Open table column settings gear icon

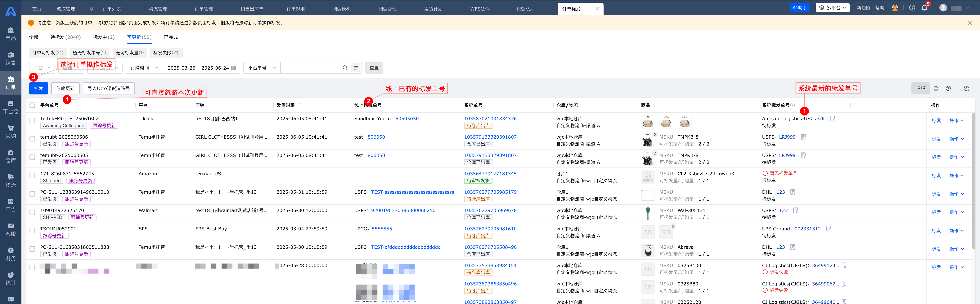(x=966, y=89)
